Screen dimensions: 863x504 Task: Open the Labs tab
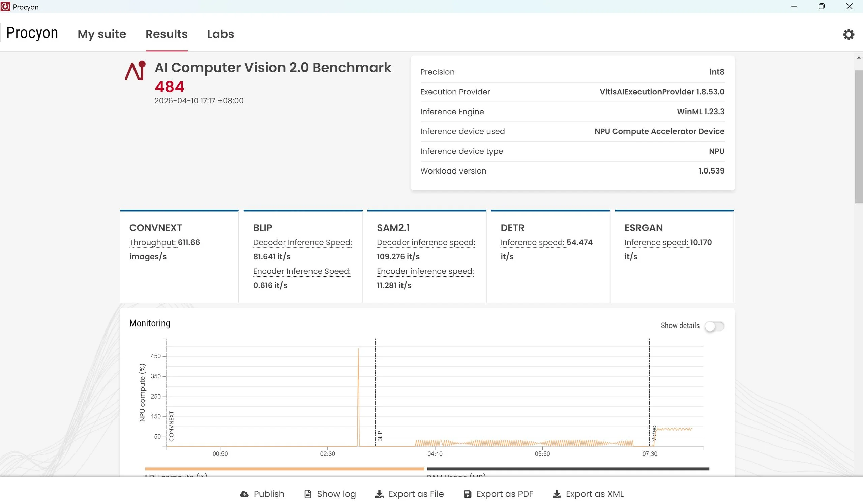[220, 34]
